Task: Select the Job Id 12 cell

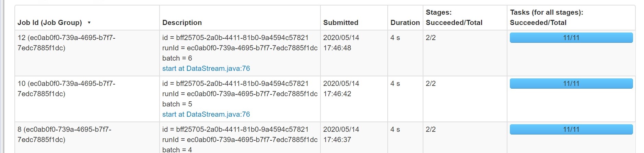Action: pos(66,43)
